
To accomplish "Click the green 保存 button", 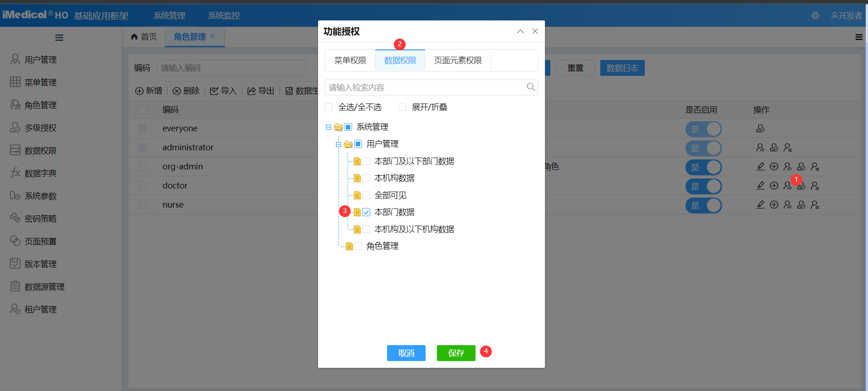I will click(x=456, y=353).
